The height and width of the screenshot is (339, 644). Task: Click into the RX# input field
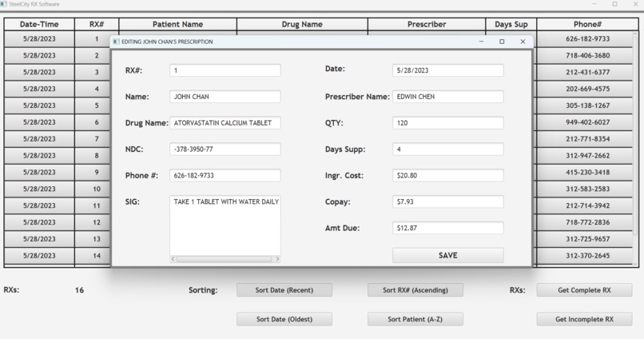[x=225, y=70]
